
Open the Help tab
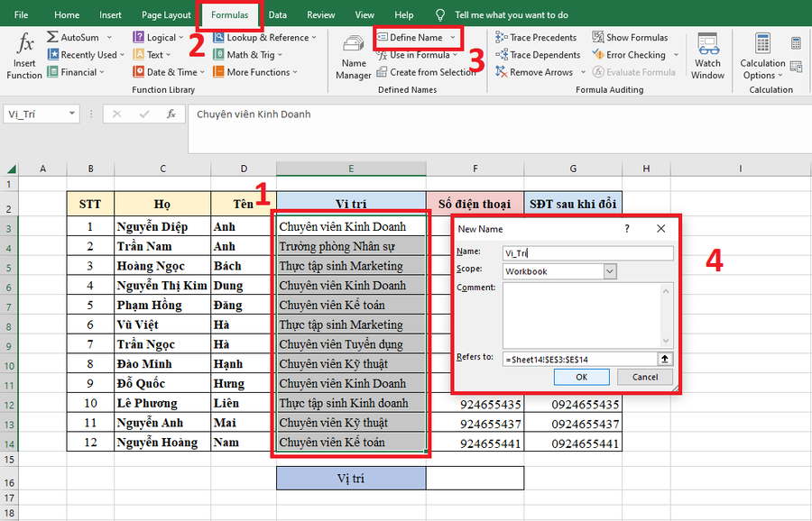click(x=404, y=14)
